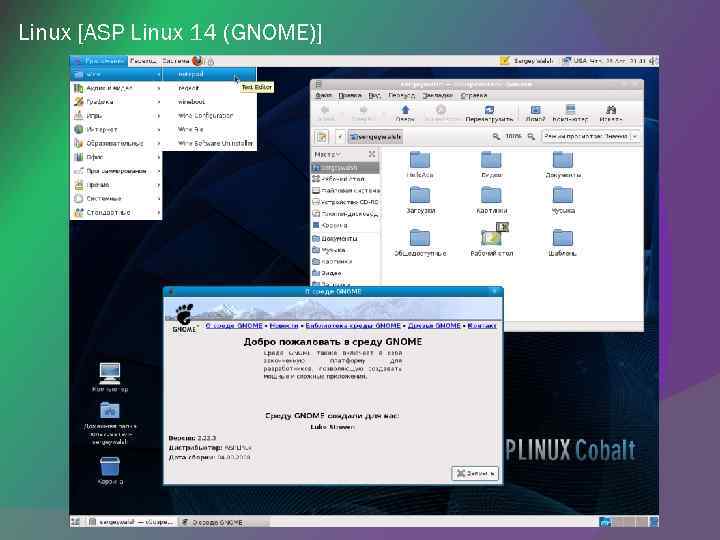Expand the Стандартные submenu

click(116, 212)
